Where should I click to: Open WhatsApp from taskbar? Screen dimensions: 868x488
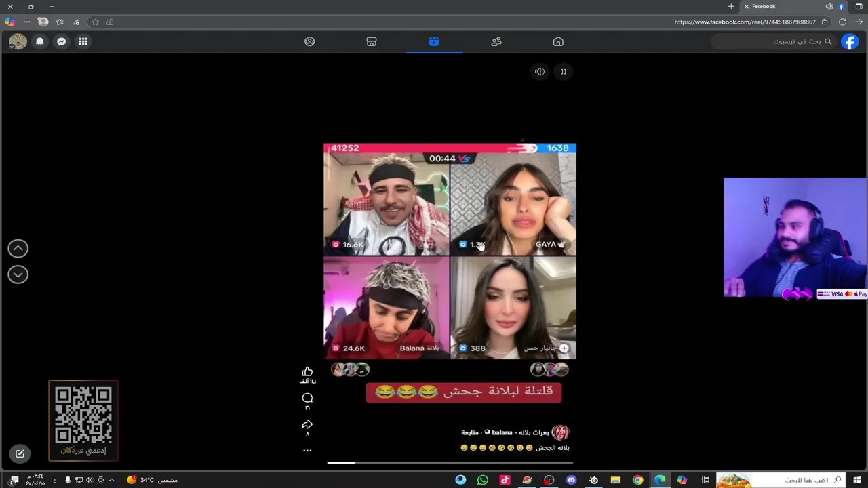482,480
